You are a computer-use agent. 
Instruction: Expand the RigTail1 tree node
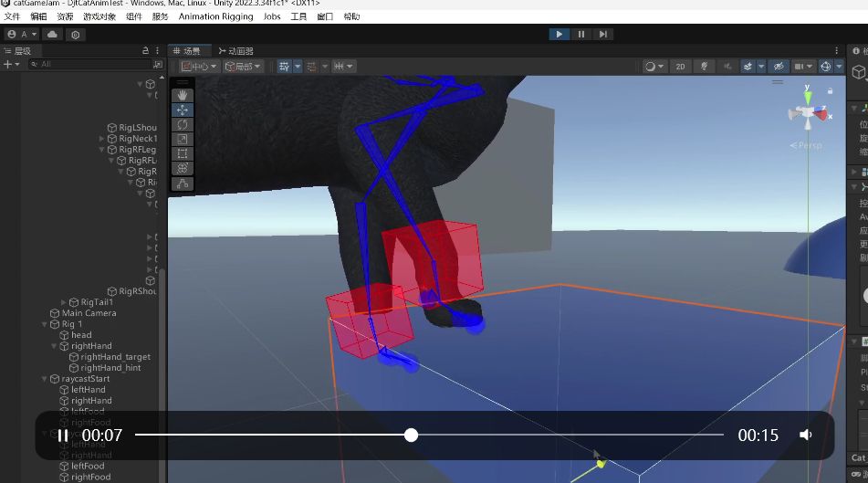point(64,302)
